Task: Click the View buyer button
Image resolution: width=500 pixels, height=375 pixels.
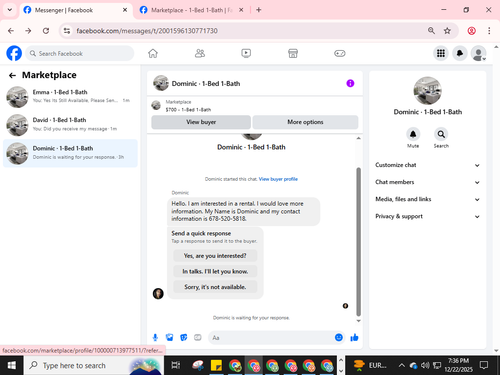Action: tap(201, 122)
